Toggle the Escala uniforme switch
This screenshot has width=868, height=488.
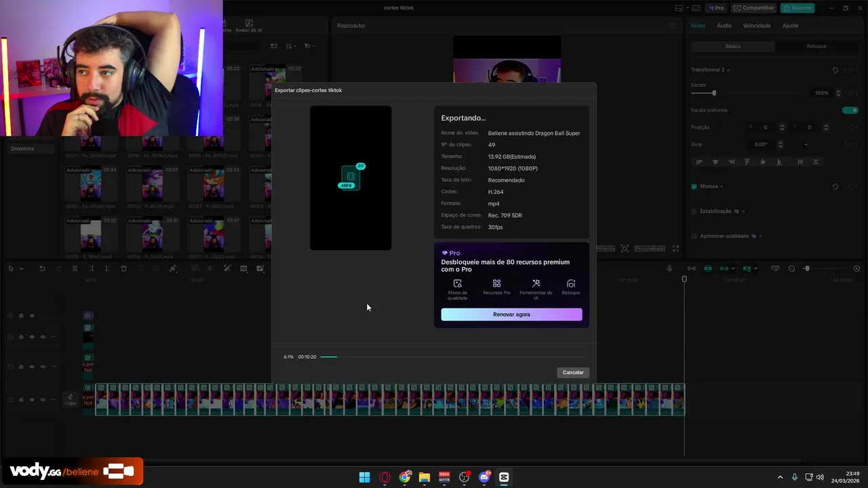point(850,110)
